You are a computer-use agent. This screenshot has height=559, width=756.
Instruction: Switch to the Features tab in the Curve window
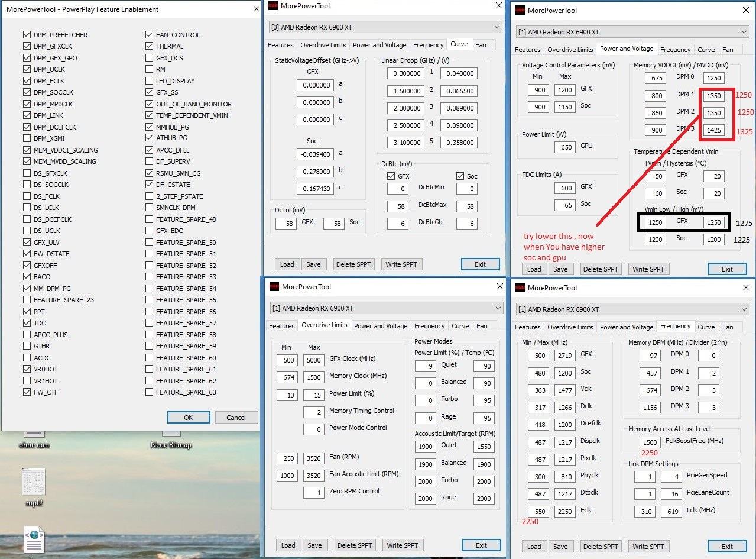click(x=281, y=45)
